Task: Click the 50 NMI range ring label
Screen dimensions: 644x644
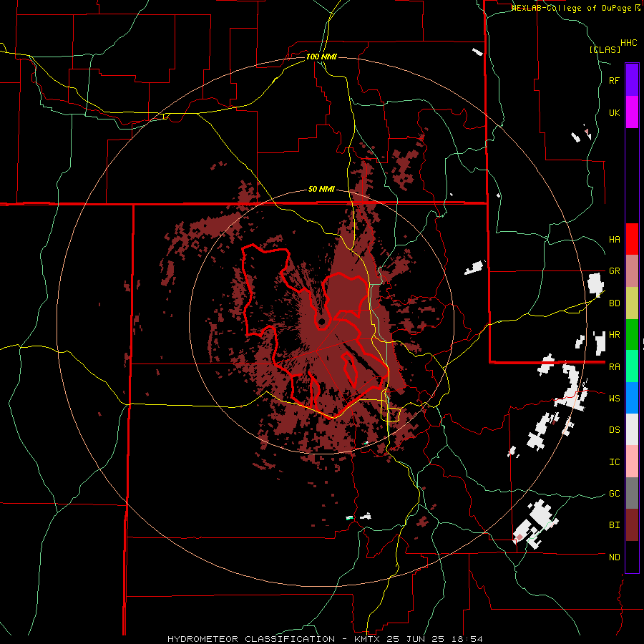Action: [x=321, y=189]
